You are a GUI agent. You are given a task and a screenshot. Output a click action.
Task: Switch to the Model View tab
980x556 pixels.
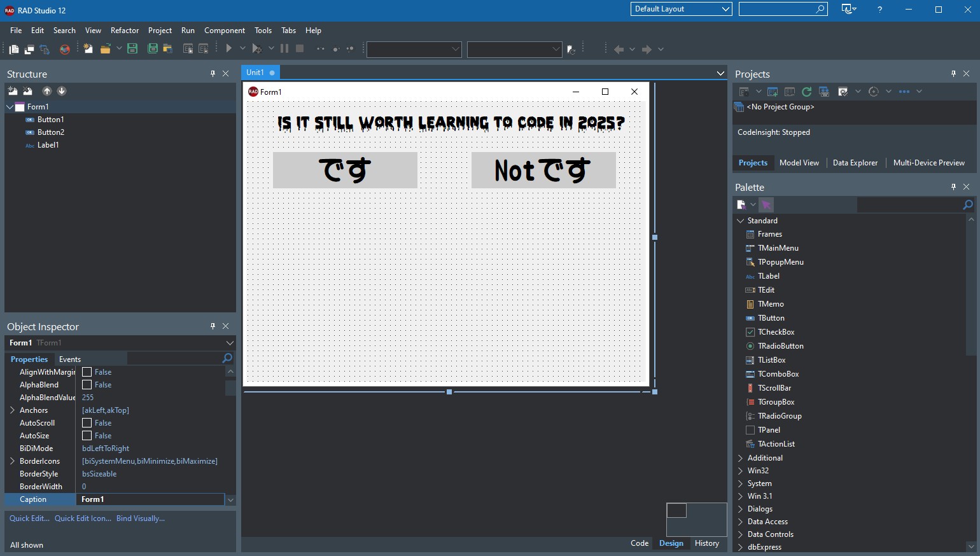pyautogui.click(x=799, y=163)
